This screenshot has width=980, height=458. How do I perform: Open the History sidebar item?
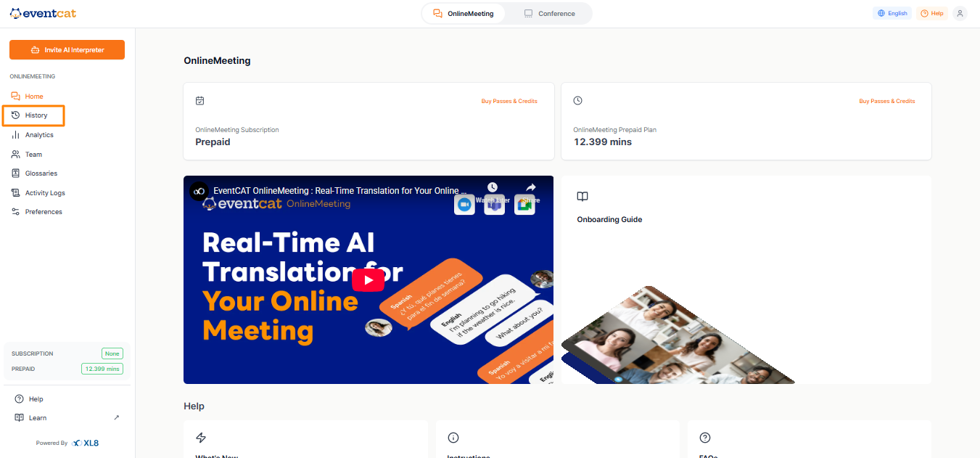(34, 115)
